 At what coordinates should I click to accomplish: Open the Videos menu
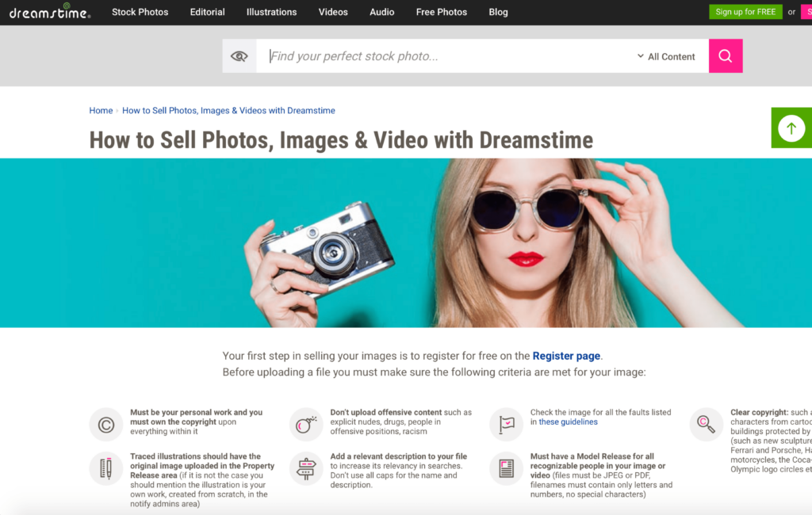[x=333, y=12]
